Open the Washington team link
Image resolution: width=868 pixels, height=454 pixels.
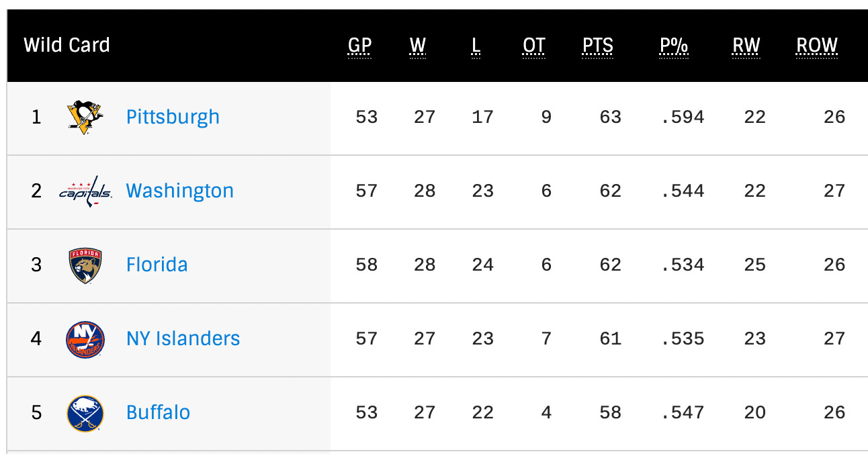click(180, 191)
